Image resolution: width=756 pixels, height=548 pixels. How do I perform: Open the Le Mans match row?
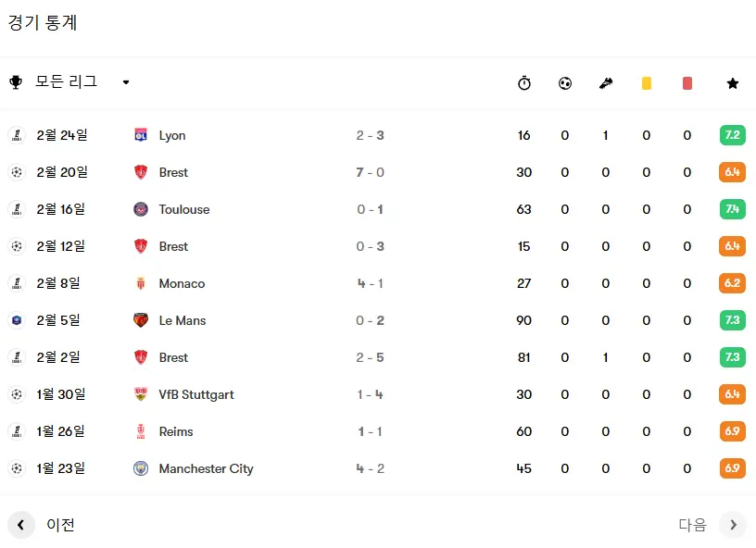tap(378, 320)
